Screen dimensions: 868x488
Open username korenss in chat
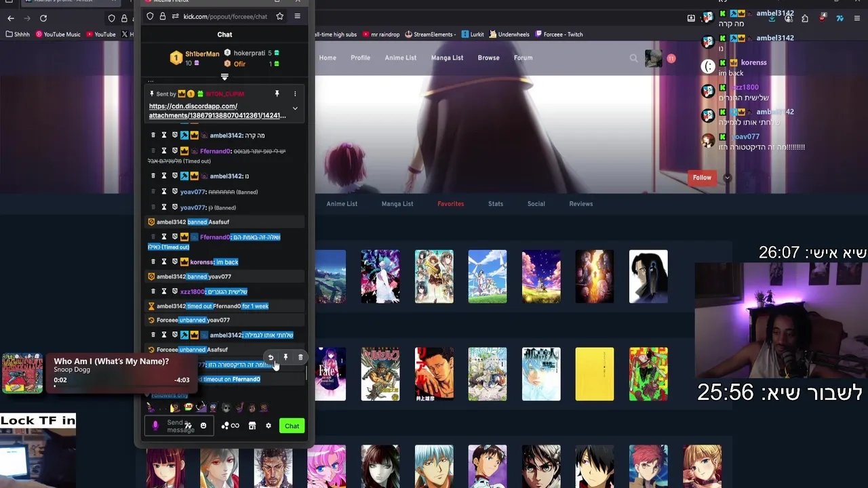[x=201, y=262]
